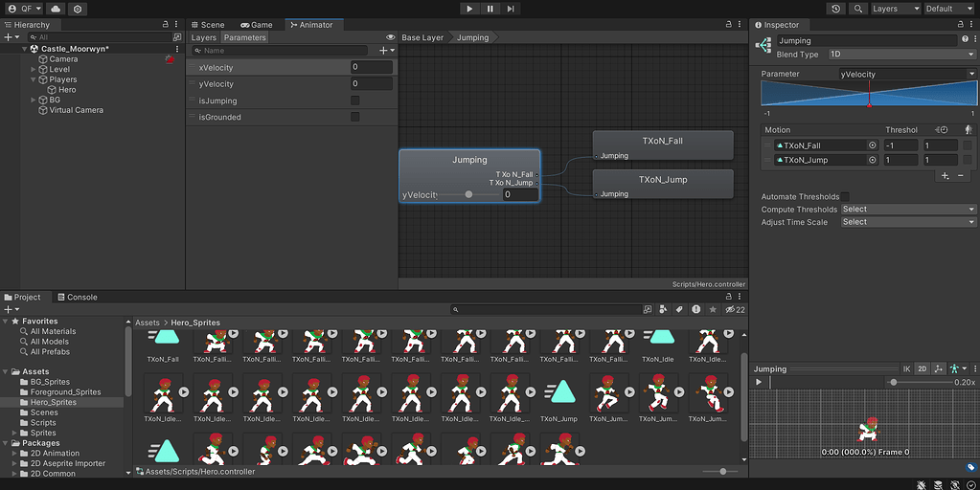Tick the Automate Thresholds checkbox
The height and width of the screenshot is (490, 980).
845,196
